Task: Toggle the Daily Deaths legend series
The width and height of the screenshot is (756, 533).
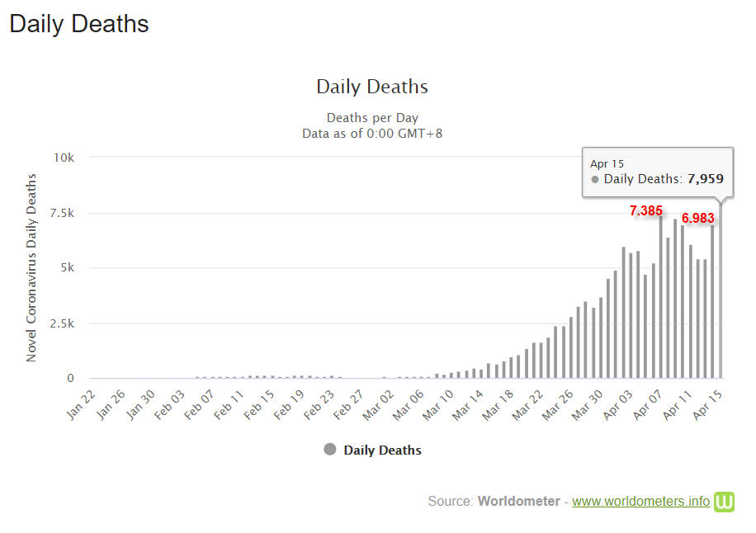Action: [382, 450]
